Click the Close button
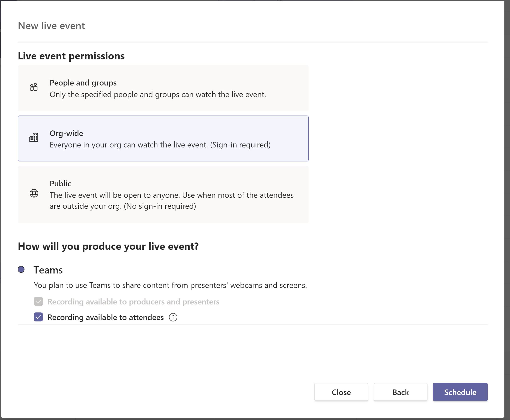Image resolution: width=510 pixels, height=420 pixels. click(341, 392)
